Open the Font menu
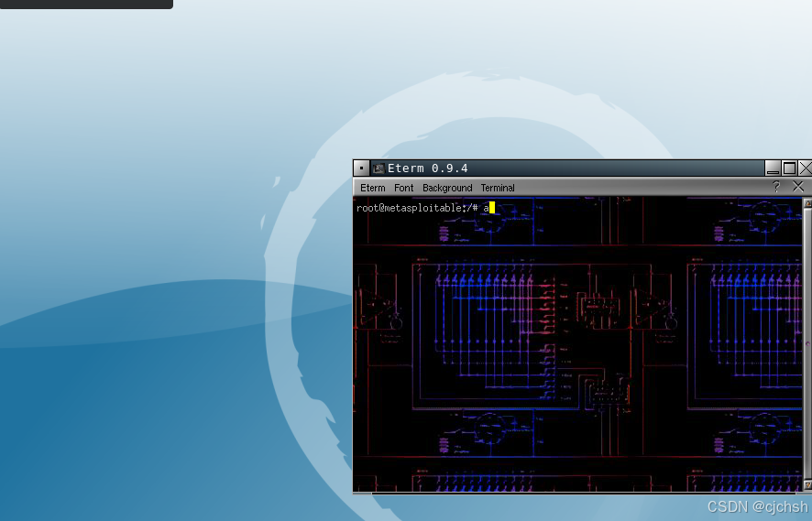Image resolution: width=812 pixels, height=521 pixels. coord(403,188)
